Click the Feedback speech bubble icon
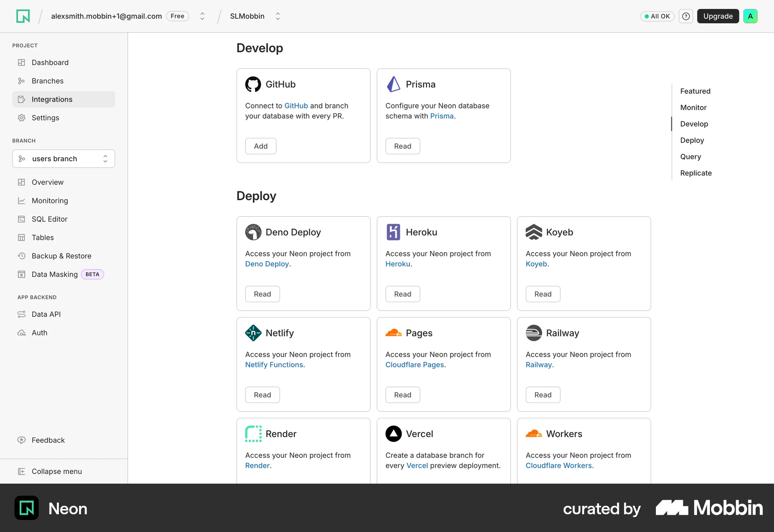This screenshot has width=774, height=532. coord(21,440)
